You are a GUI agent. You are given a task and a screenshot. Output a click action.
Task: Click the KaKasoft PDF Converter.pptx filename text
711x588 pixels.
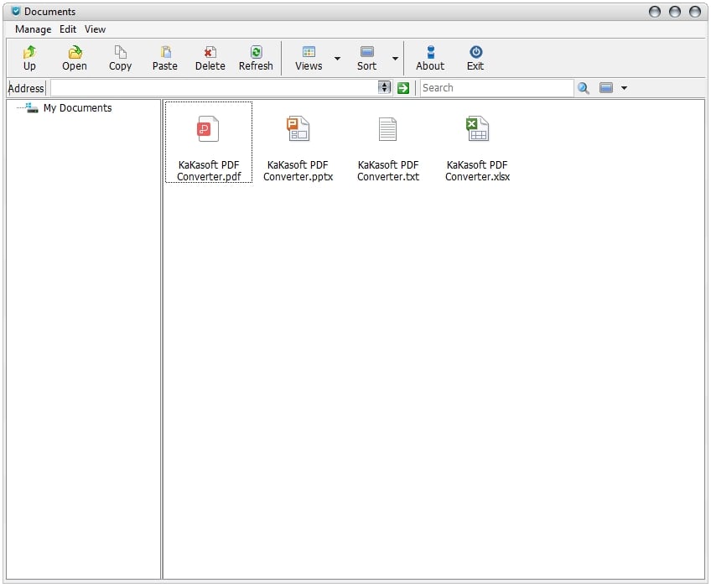pos(298,170)
